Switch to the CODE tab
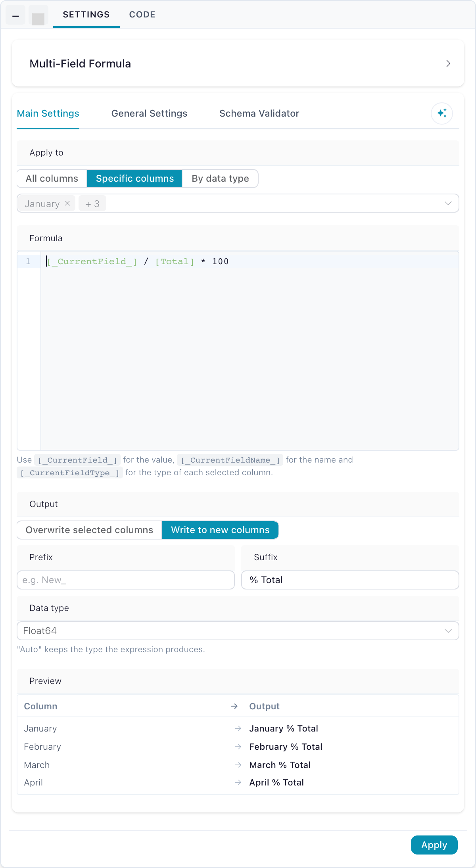This screenshot has height=868, width=476. coord(142,15)
